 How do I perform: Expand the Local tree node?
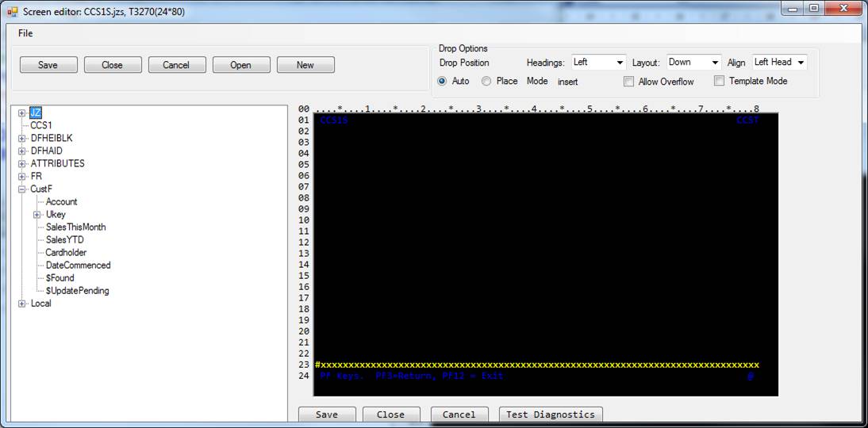(x=21, y=304)
